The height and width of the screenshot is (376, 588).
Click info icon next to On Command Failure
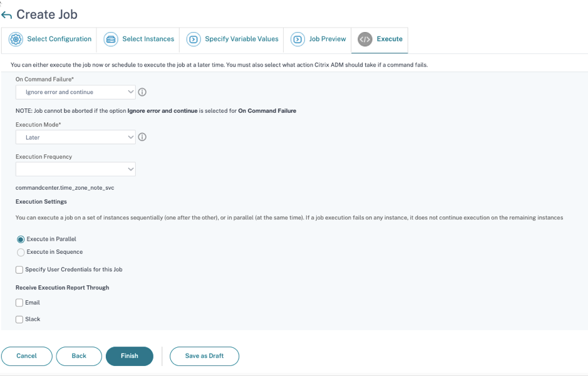(142, 92)
